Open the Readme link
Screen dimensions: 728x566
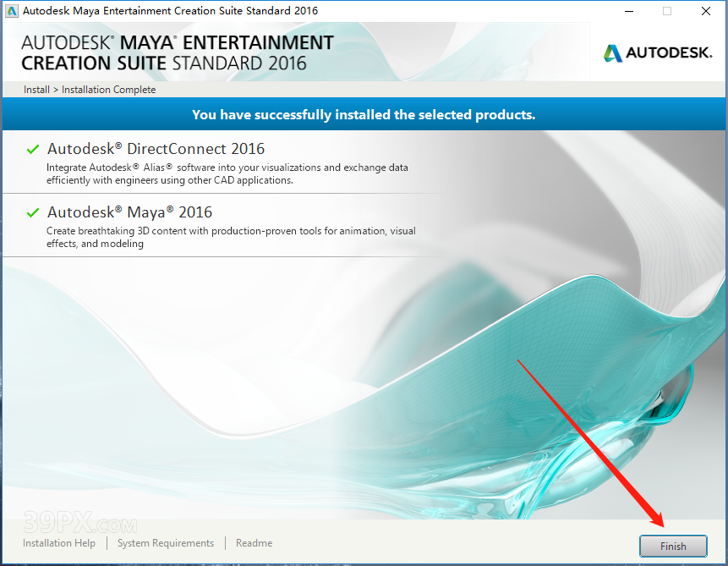(x=254, y=543)
